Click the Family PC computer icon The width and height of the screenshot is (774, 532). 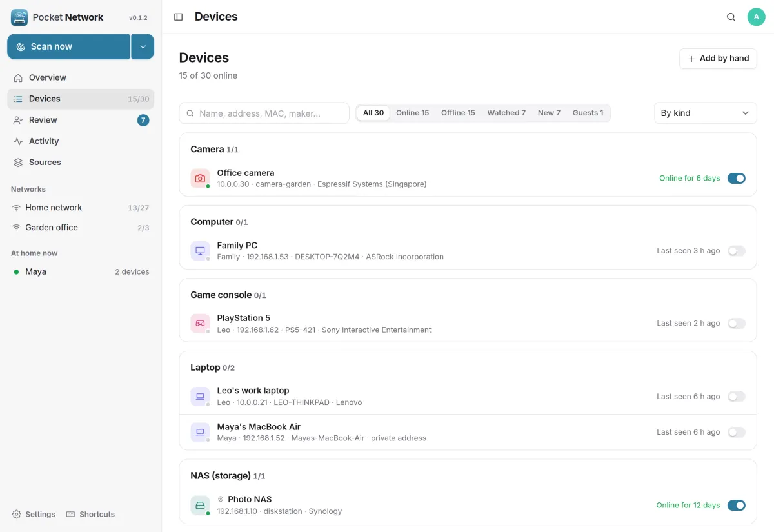click(x=200, y=251)
